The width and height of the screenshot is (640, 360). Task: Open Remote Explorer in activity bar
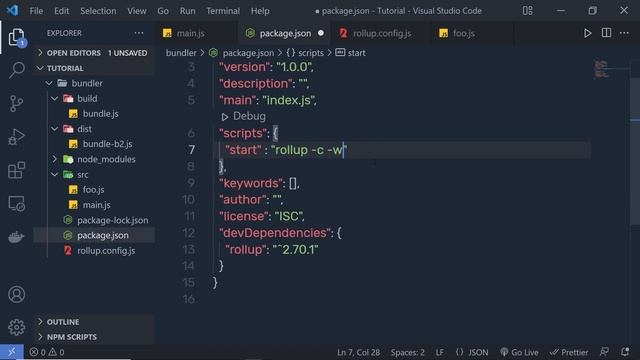(x=16, y=204)
